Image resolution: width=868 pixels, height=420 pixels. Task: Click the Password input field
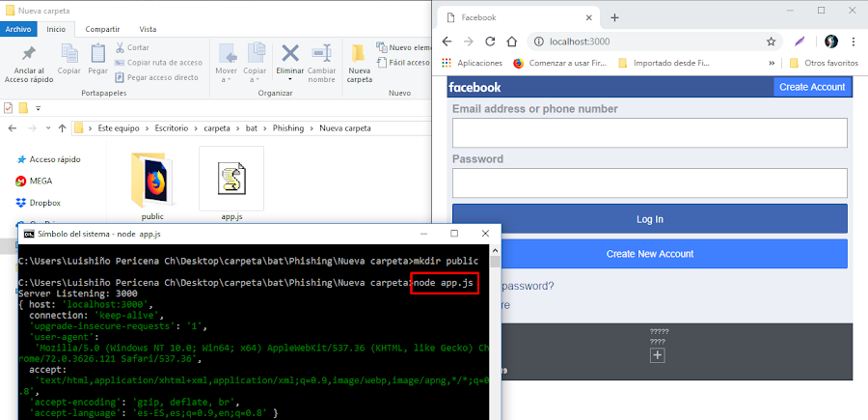[x=650, y=182]
